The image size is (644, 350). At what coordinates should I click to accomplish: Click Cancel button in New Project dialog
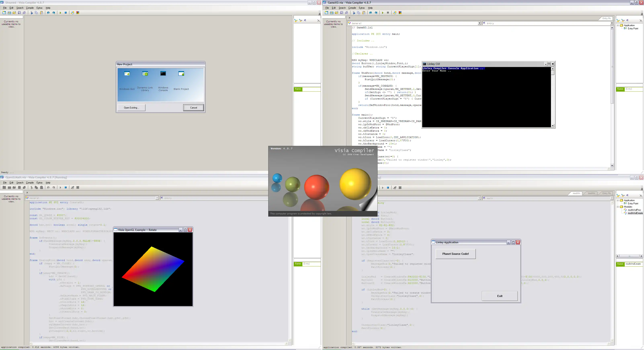coord(193,107)
